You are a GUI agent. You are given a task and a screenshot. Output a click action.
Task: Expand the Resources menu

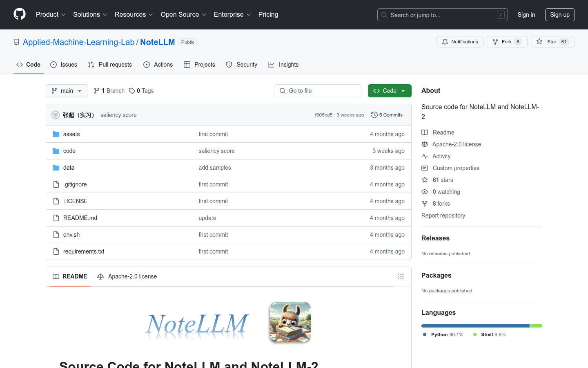point(134,14)
